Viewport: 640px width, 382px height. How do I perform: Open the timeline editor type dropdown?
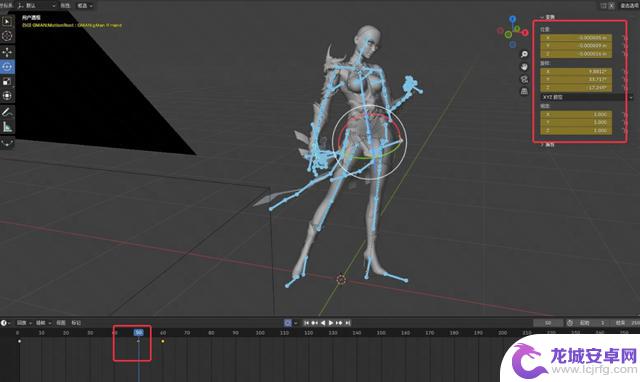point(5,323)
